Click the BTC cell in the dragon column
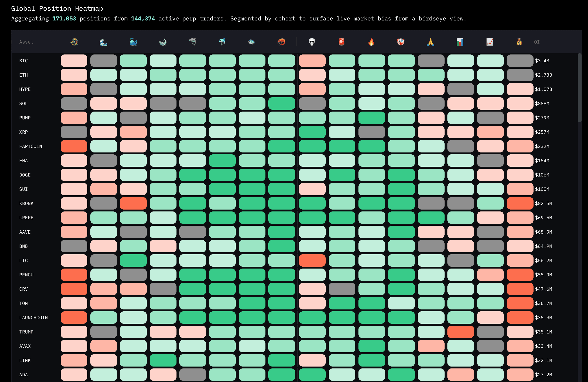The height and width of the screenshot is (382, 588). pyautogui.click(x=74, y=61)
